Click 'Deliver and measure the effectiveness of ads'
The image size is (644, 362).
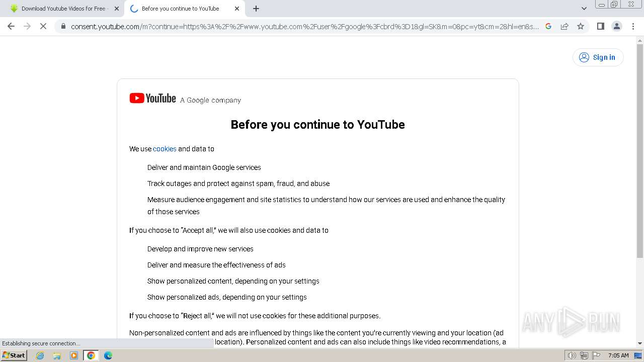216,265
